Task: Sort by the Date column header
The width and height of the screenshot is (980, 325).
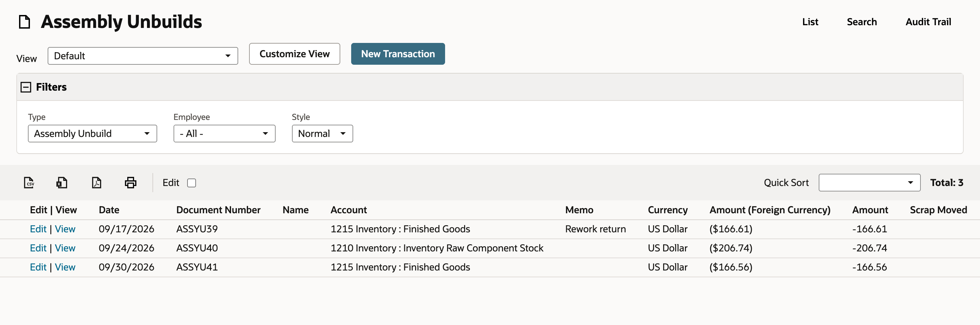Action: click(109, 210)
